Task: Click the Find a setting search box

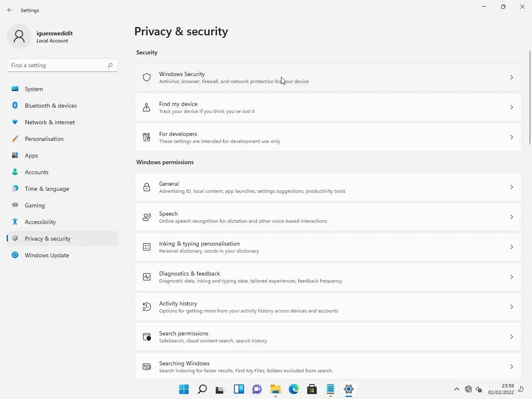Action: pos(58,65)
